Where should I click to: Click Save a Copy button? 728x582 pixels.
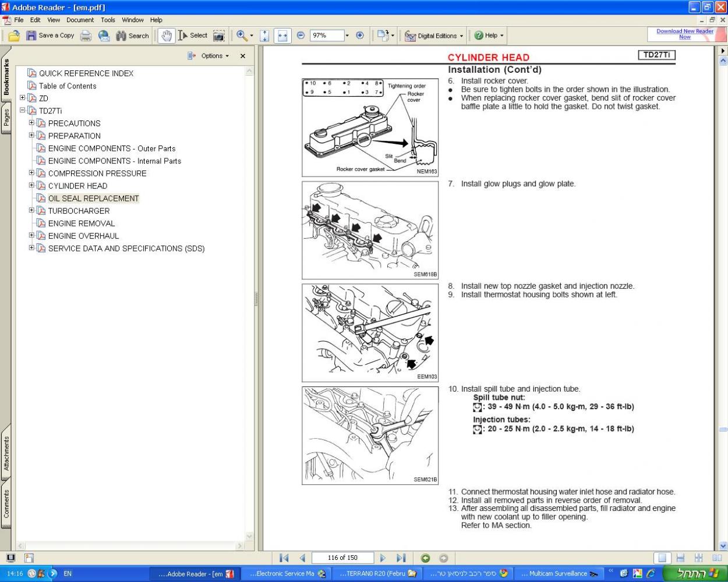click(50, 36)
